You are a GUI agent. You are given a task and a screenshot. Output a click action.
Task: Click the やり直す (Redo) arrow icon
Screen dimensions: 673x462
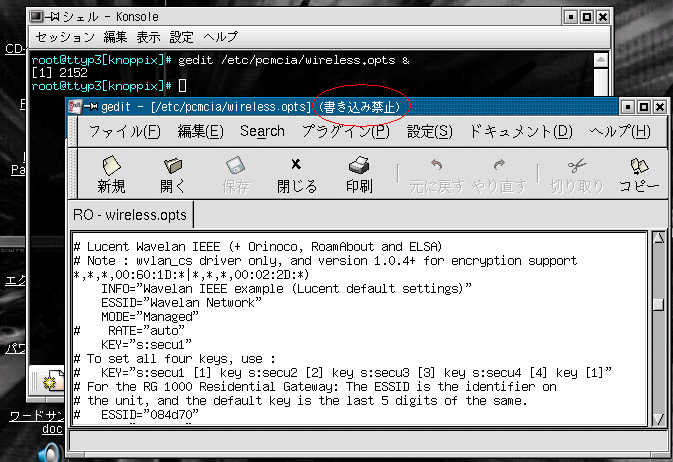pyautogui.click(x=499, y=164)
